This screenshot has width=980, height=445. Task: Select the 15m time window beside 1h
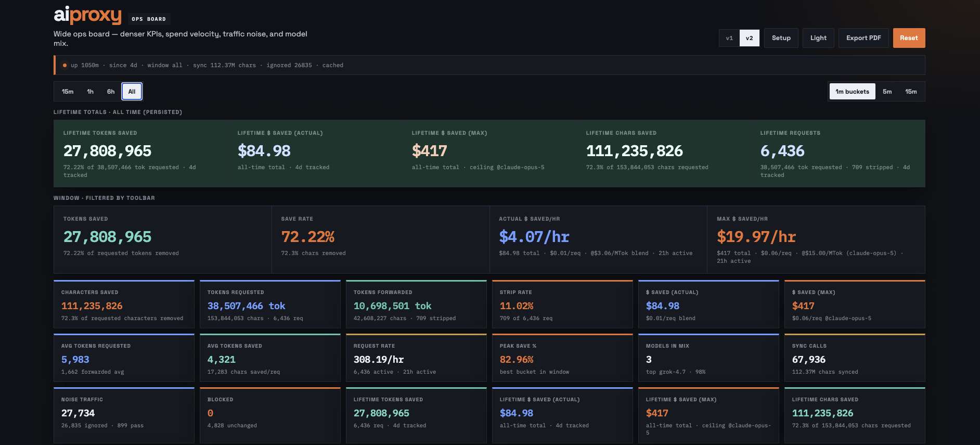pyautogui.click(x=68, y=92)
